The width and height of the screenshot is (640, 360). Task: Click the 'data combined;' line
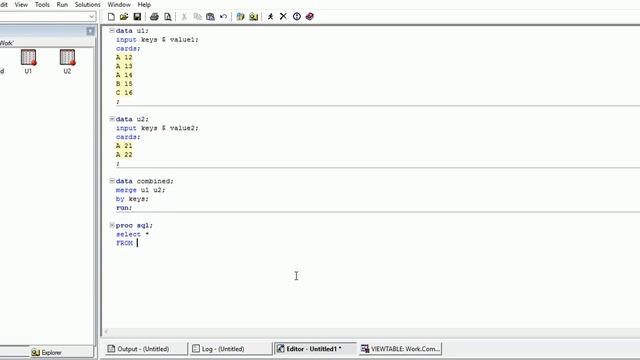coord(144,181)
